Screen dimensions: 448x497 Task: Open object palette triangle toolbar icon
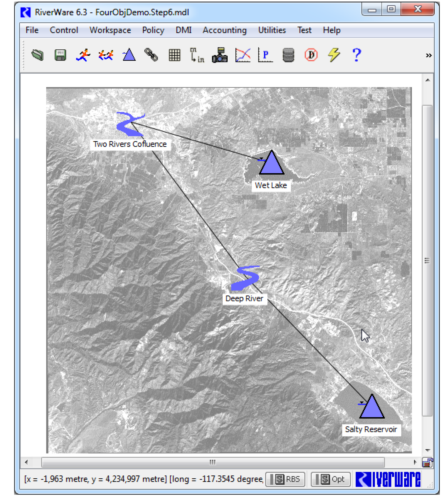tap(129, 55)
